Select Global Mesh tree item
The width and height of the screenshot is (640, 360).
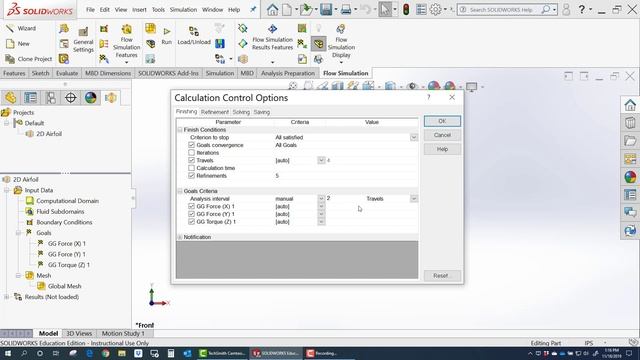[x=64, y=286]
